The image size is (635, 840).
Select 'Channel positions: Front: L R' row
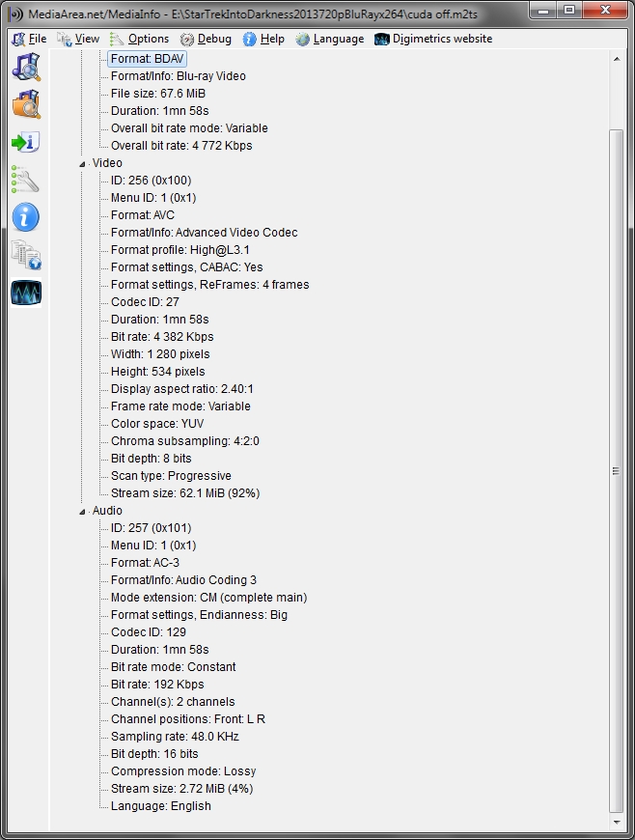tap(188, 719)
